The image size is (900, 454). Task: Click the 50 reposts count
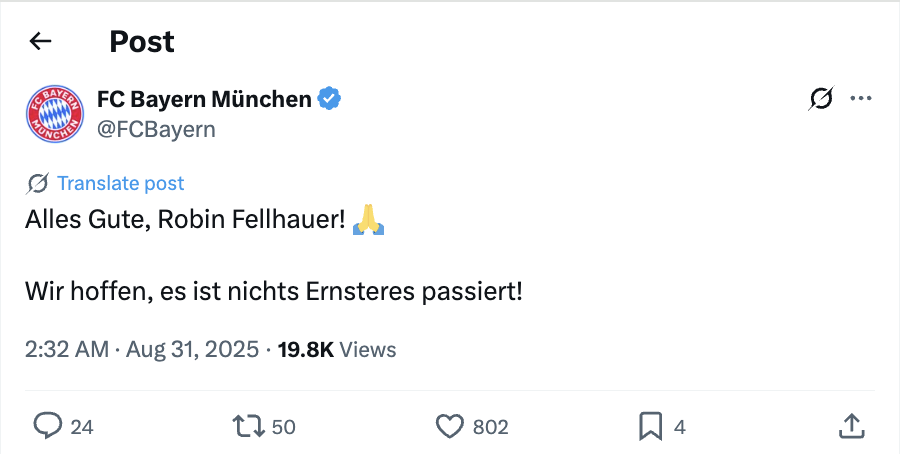point(284,427)
